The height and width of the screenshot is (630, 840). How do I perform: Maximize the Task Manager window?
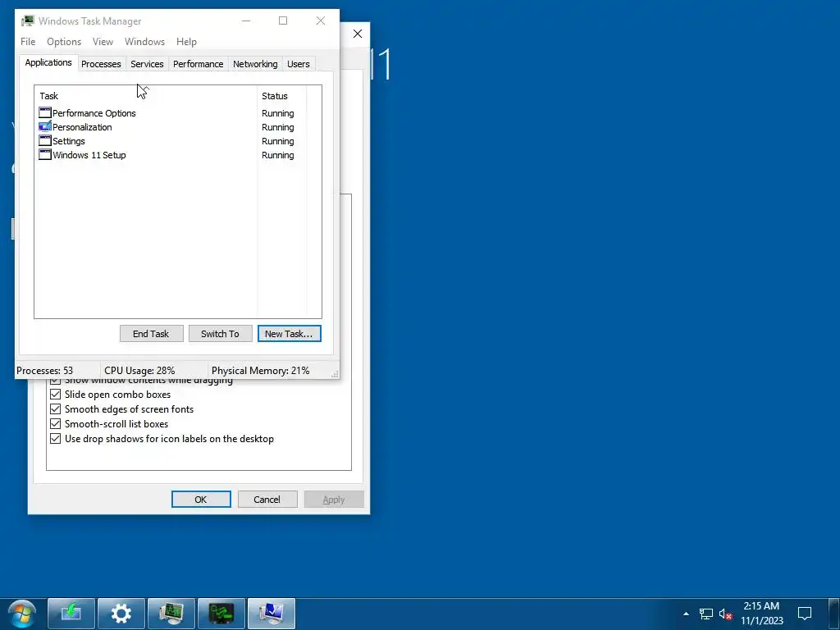coord(283,21)
